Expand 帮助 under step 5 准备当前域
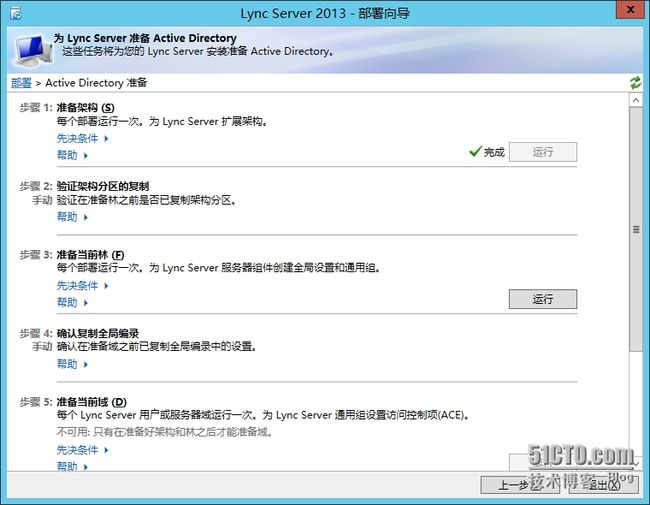650x505 pixels. 72,466
